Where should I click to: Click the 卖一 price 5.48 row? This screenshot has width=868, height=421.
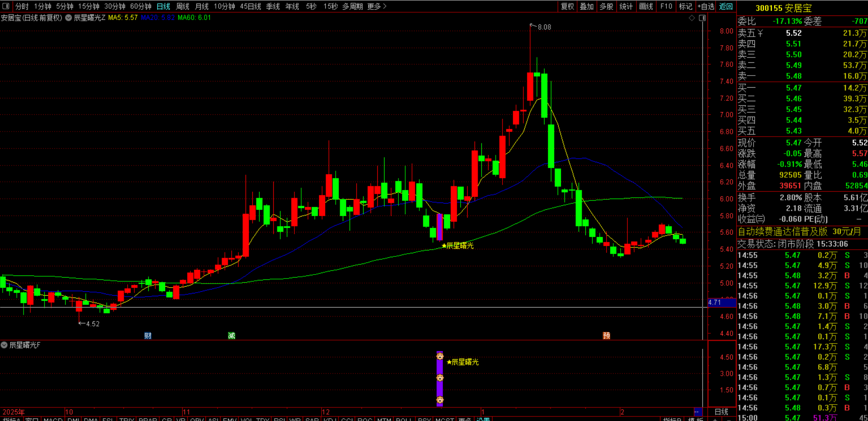(x=802, y=76)
